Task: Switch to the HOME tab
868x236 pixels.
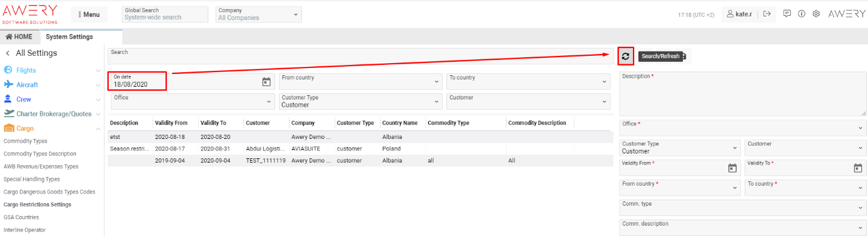Action: [19, 37]
